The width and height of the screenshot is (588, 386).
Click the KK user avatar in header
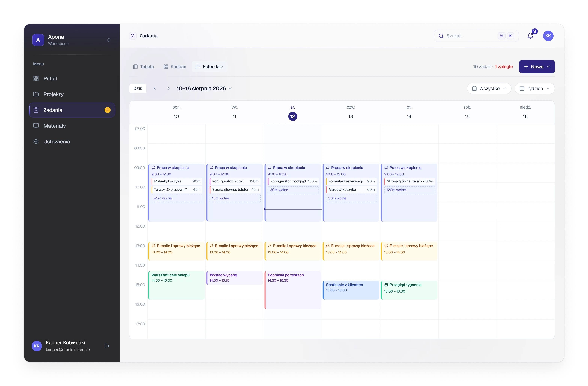[548, 36]
